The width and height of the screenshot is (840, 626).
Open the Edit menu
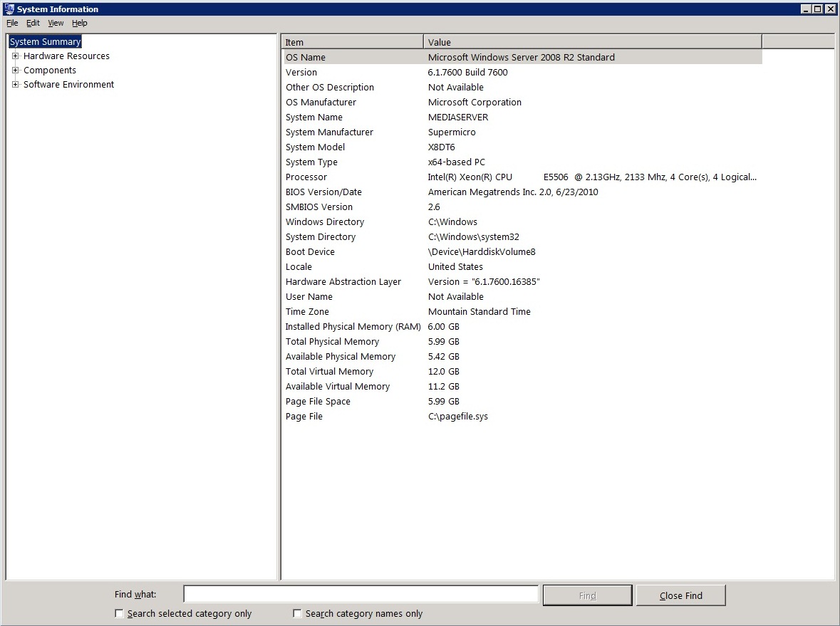tap(32, 23)
